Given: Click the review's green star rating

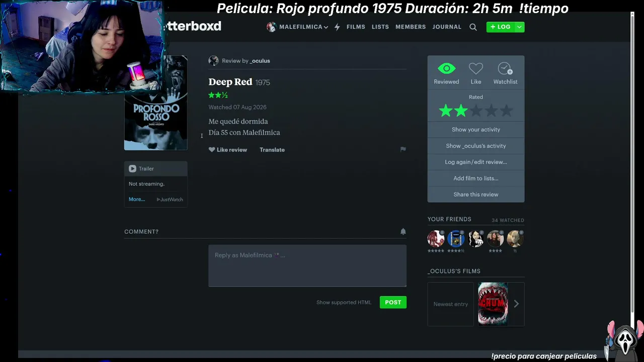Looking at the screenshot, I should (218, 95).
